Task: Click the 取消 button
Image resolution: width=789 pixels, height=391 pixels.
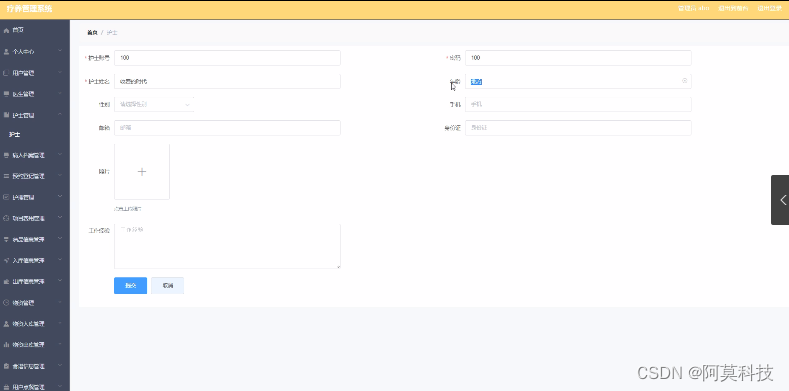Action: 168,285
